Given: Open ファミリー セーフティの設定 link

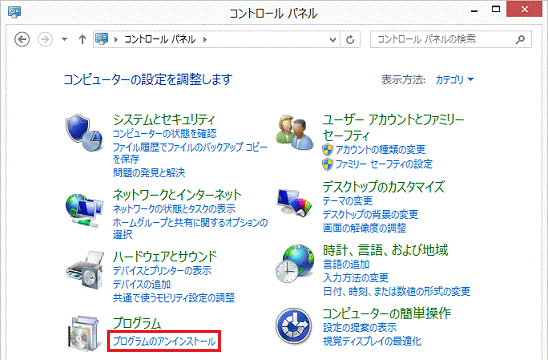Looking at the screenshot, I should click(384, 164).
